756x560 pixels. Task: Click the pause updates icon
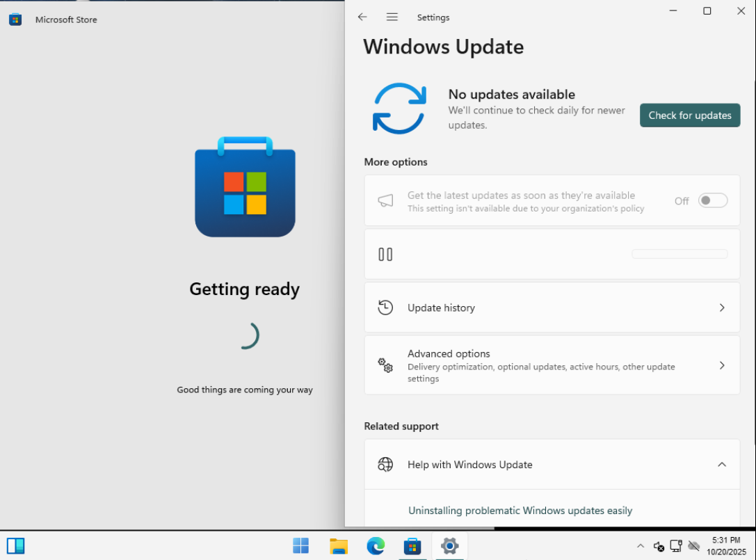coord(385,254)
